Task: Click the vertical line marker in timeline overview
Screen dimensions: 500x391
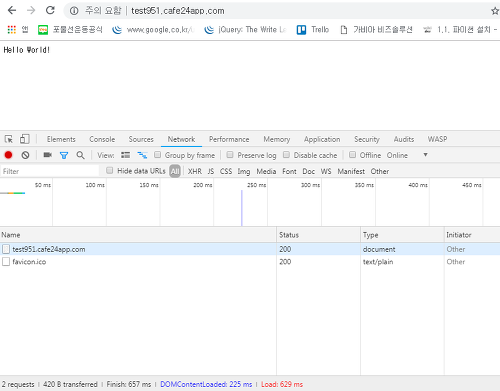Action: click(242, 208)
